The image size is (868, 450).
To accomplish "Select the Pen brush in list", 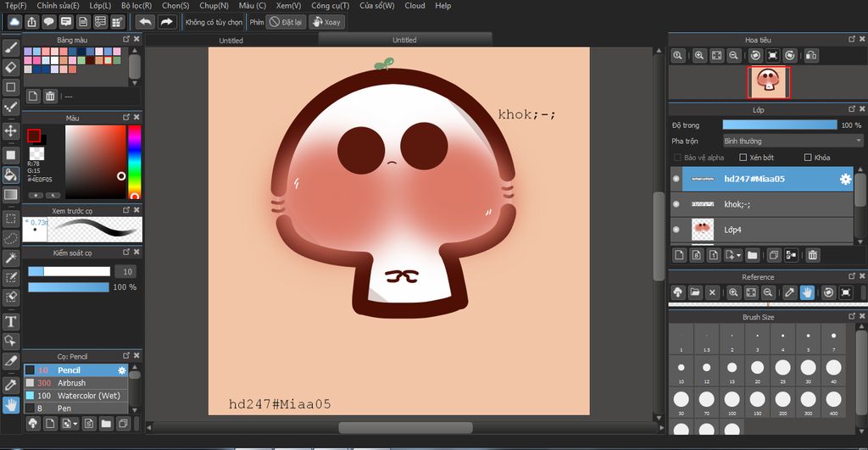I will click(x=75, y=408).
